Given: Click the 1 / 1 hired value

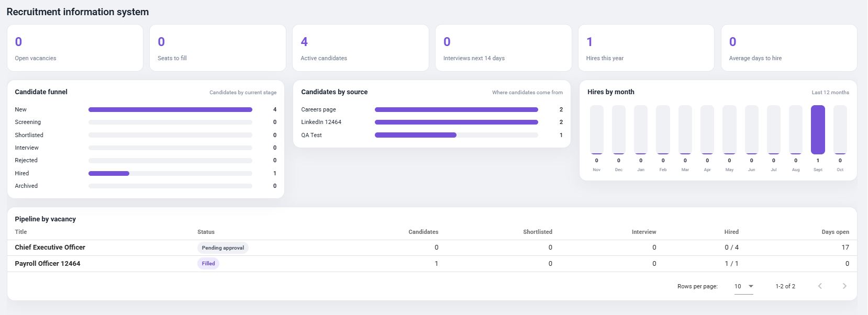Looking at the screenshot, I should point(731,264).
